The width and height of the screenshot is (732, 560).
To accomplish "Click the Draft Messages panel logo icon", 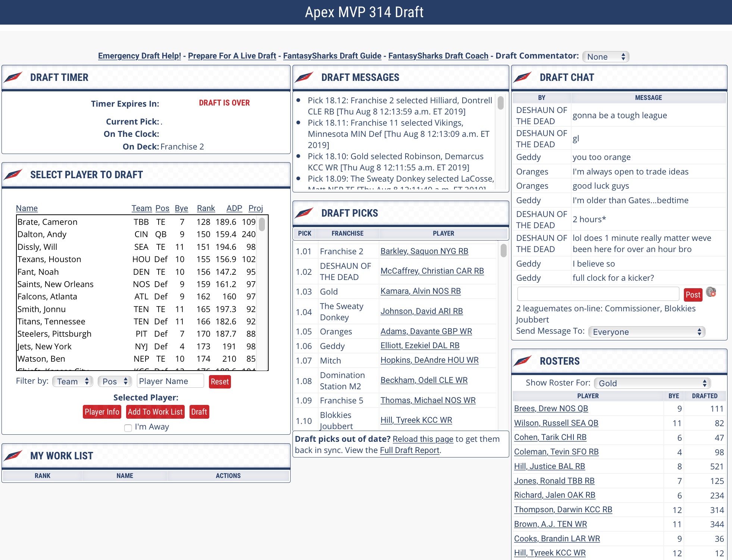I will [x=305, y=77].
